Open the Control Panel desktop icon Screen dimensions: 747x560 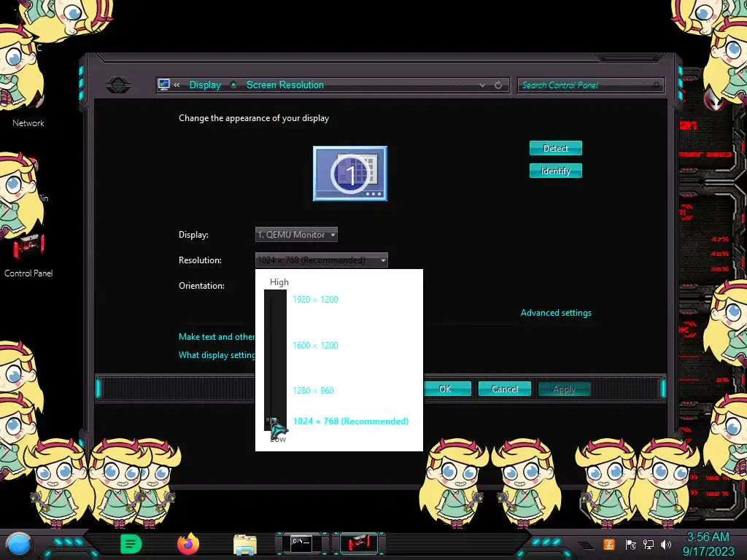(x=28, y=256)
